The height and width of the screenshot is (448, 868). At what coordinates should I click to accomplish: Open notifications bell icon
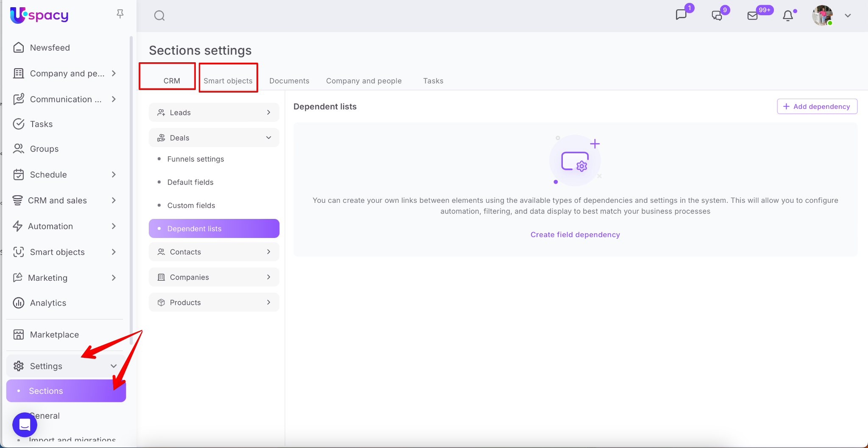788,16
